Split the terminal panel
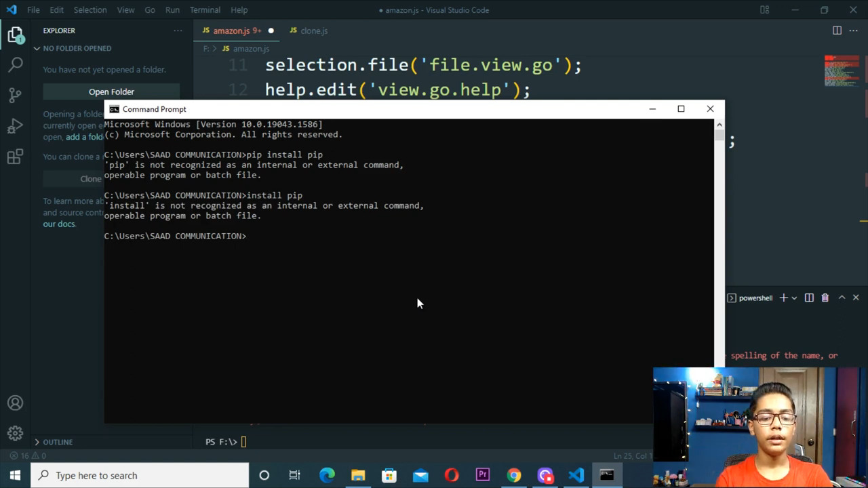868x488 pixels. (809, 298)
